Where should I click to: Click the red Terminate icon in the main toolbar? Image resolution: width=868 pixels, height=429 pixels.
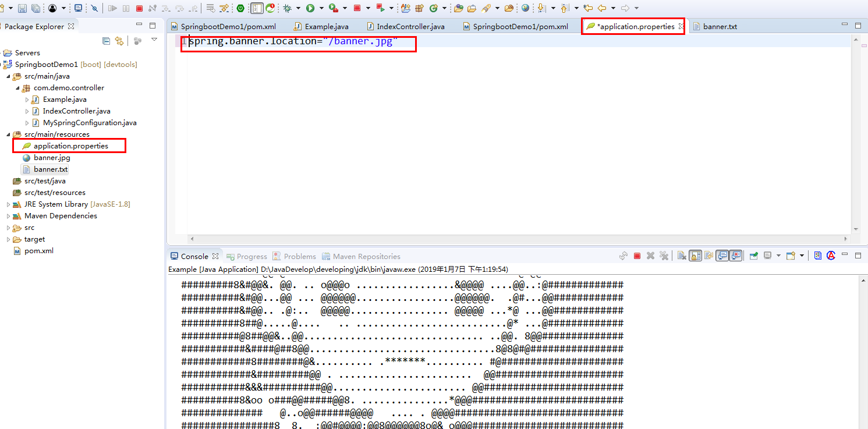pyautogui.click(x=139, y=8)
